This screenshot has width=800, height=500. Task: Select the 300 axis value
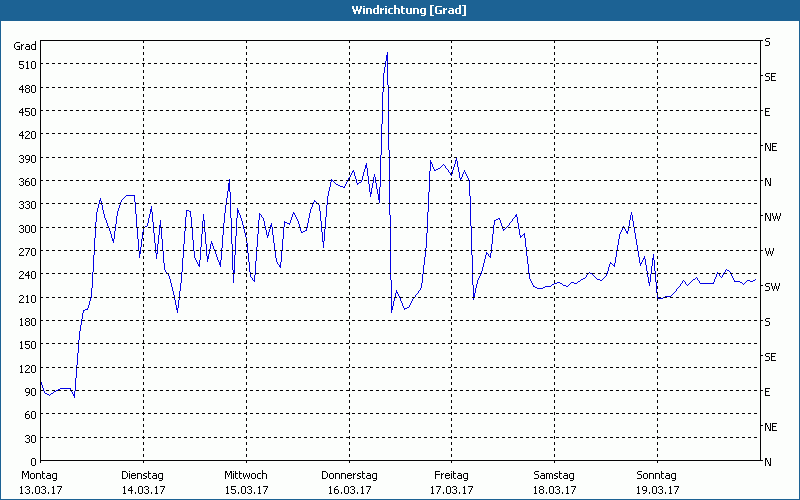(28, 229)
